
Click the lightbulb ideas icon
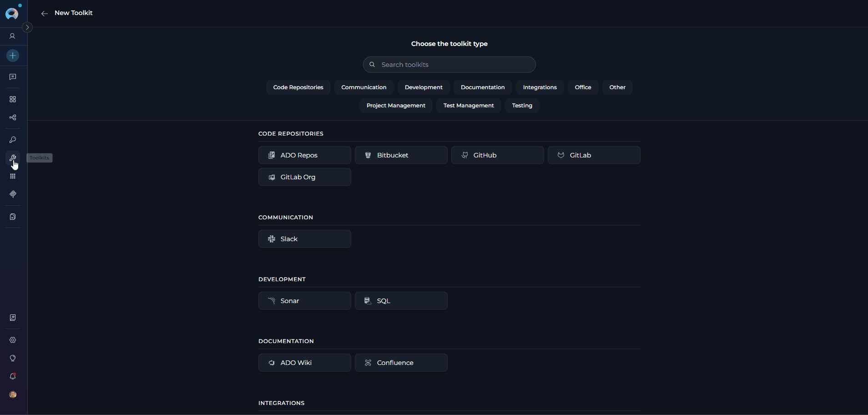(x=12, y=358)
